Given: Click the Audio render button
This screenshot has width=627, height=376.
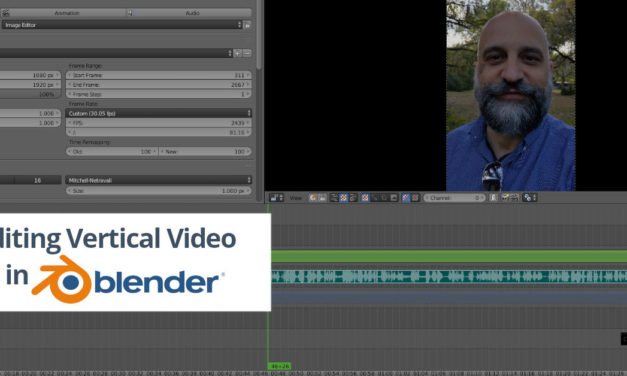Looking at the screenshot, I should [x=190, y=13].
